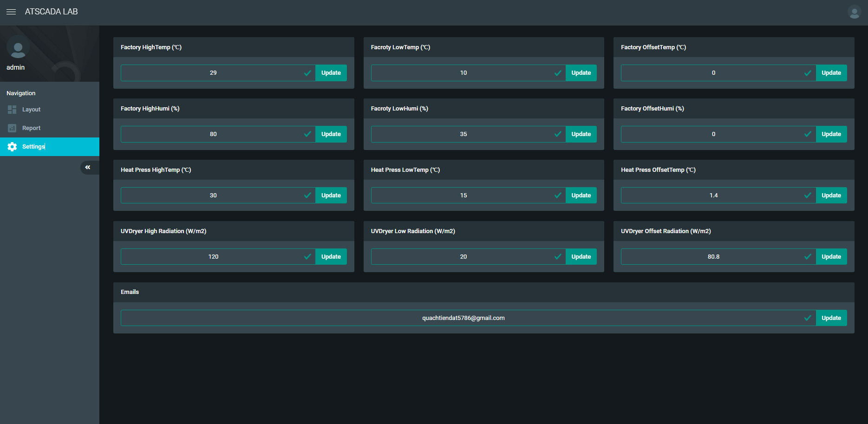The image size is (868, 424).
Task: Click the user account avatar icon
Action: (x=854, y=12)
